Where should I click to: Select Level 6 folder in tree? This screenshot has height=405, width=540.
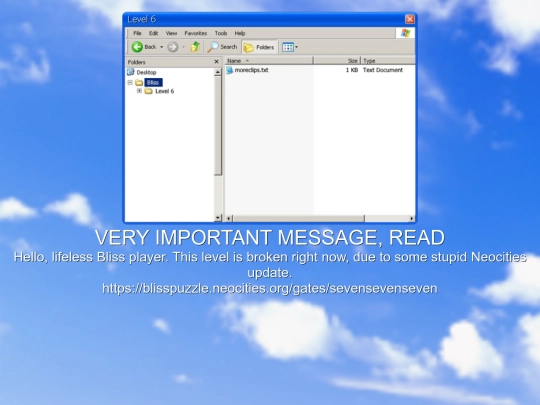click(x=164, y=91)
